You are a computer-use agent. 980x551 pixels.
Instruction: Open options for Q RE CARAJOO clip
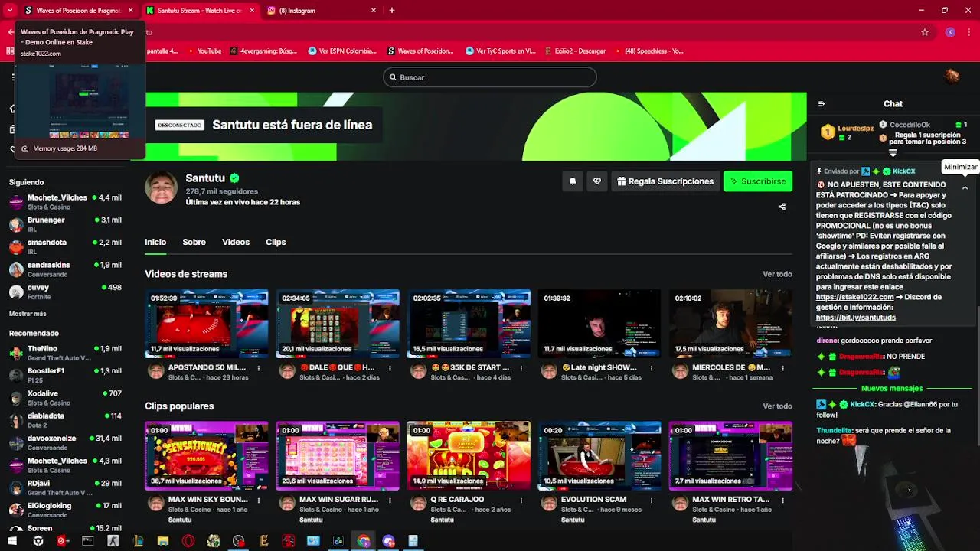(521, 500)
